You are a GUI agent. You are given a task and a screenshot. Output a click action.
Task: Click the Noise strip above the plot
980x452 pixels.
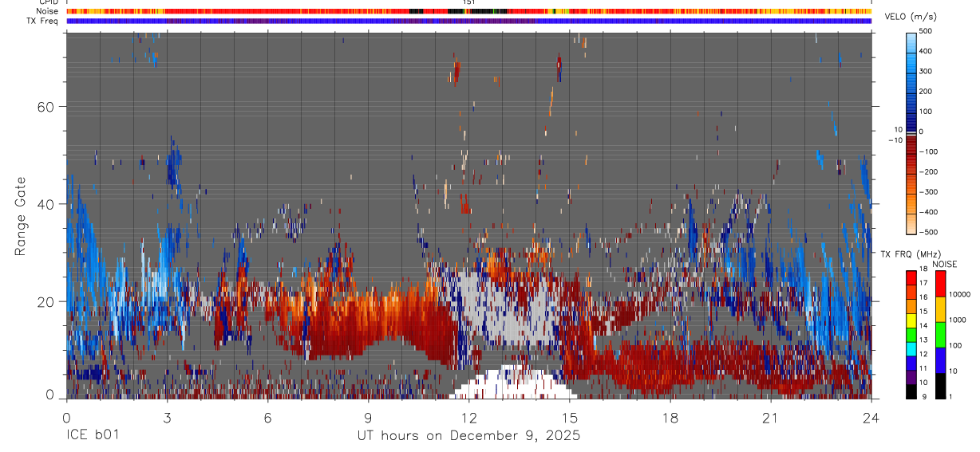[x=469, y=11]
